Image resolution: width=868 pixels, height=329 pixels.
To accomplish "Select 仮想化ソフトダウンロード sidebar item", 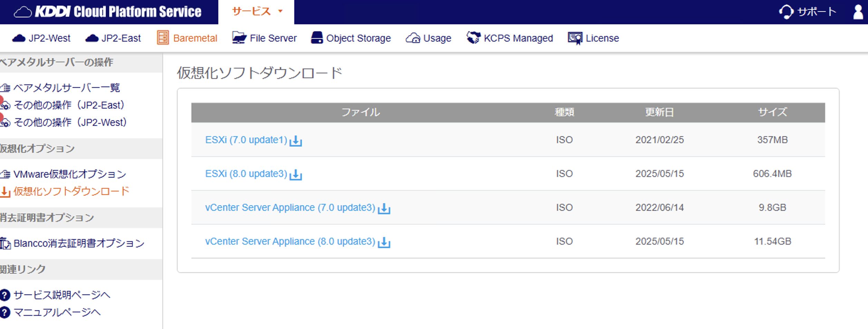I will [71, 191].
